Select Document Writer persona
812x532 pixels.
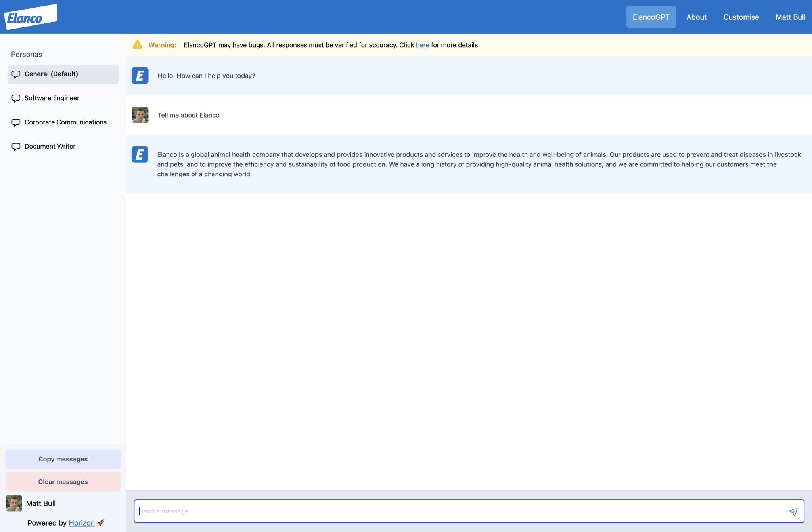click(x=63, y=147)
